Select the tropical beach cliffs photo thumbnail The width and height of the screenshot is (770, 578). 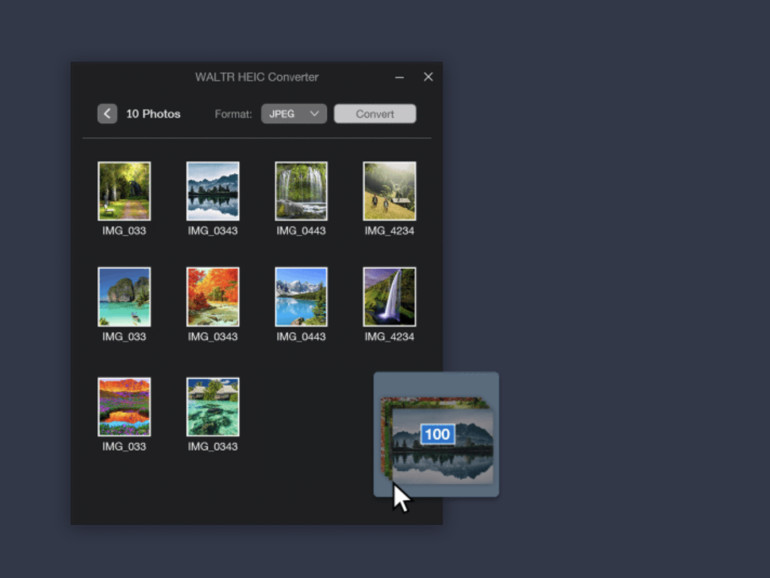124,297
